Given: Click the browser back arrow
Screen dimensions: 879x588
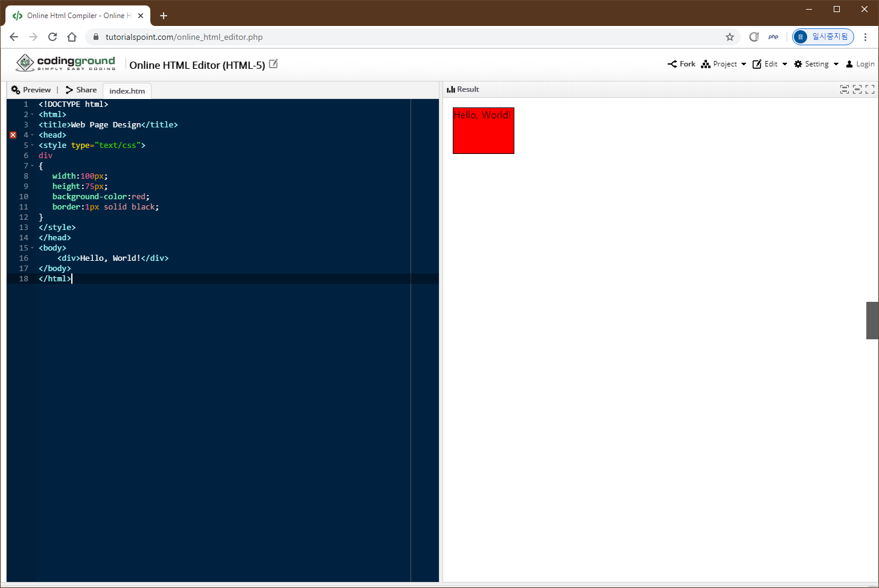Looking at the screenshot, I should coord(14,37).
